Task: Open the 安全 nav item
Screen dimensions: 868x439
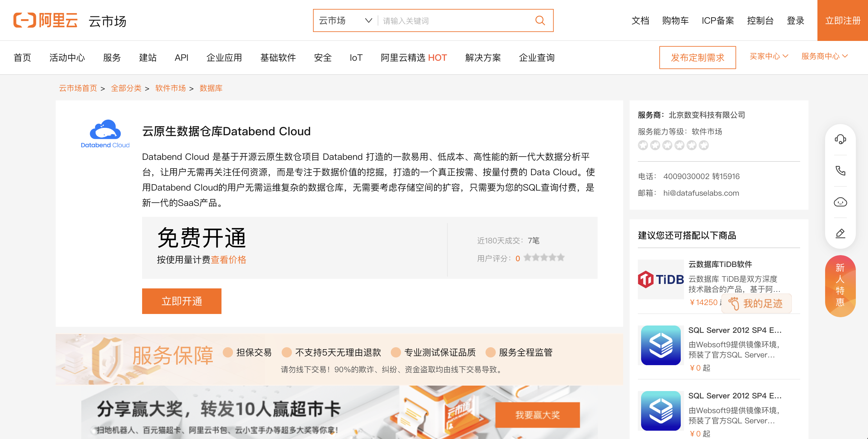Action: 323,58
